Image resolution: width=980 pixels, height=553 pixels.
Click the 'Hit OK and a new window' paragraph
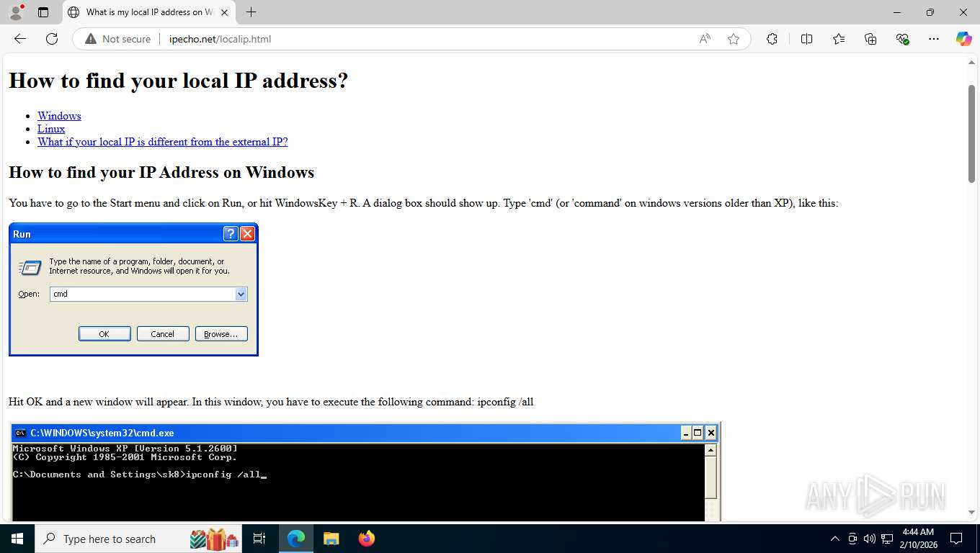pos(271,402)
